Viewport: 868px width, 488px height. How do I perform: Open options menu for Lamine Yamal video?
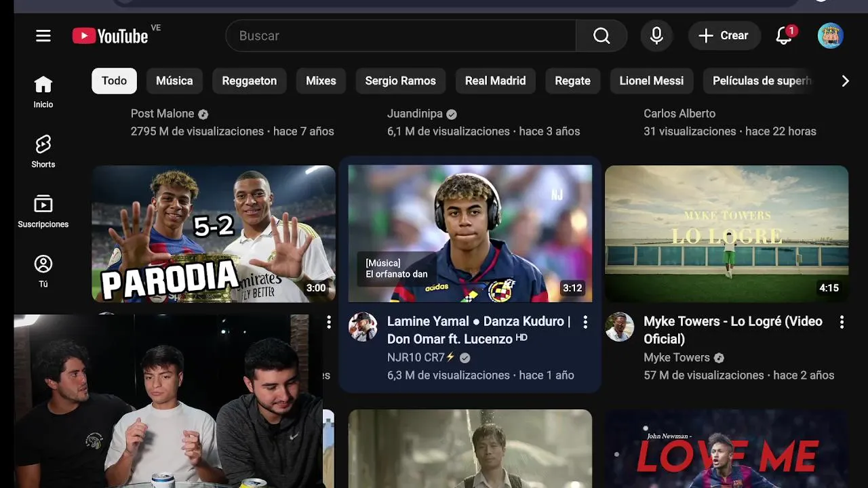click(585, 322)
